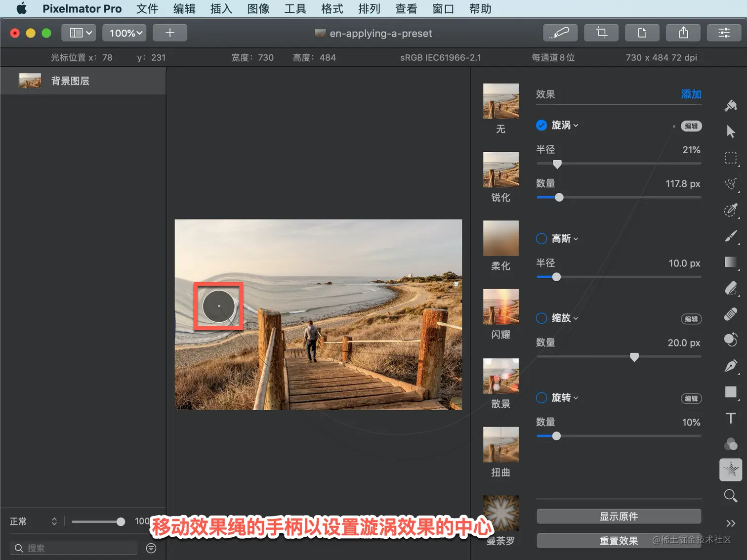
Task: Open the 插入 menu
Action: pyautogui.click(x=221, y=8)
